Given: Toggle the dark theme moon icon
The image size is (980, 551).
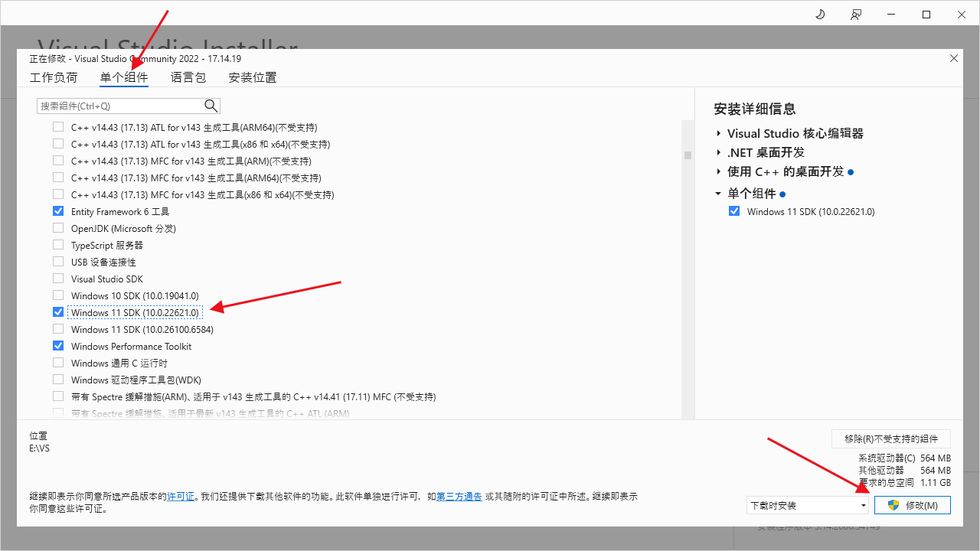Looking at the screenshot, I should pos(819,14).
